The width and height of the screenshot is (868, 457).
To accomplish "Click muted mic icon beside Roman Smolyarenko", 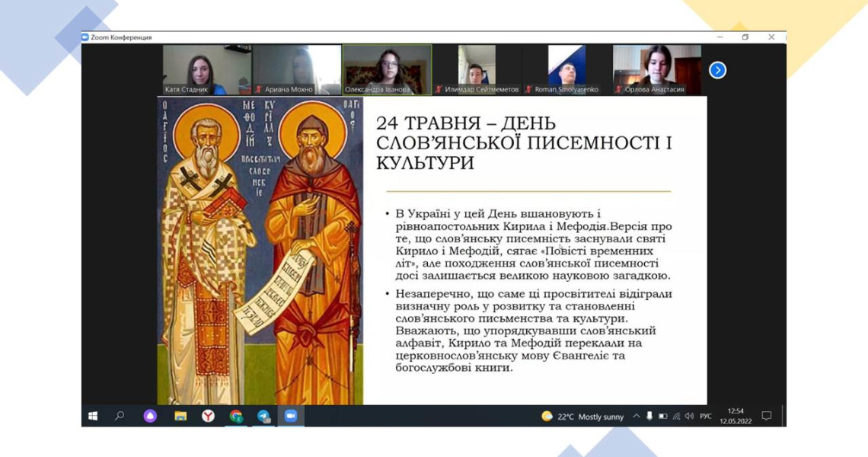I will pos(528,89).
